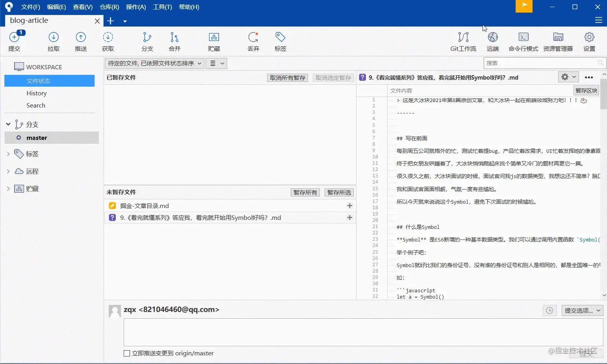Open the resource manager (资源管理器)
Image resolution: width=607 pixels, height=364 pixels.
pos(558,41)
